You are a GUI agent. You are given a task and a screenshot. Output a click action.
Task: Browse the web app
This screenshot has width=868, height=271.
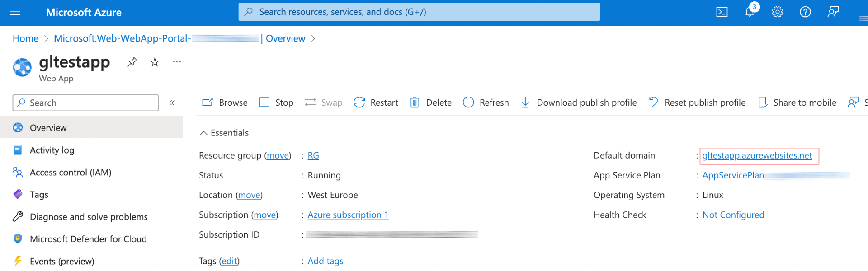tap(225, 103)
